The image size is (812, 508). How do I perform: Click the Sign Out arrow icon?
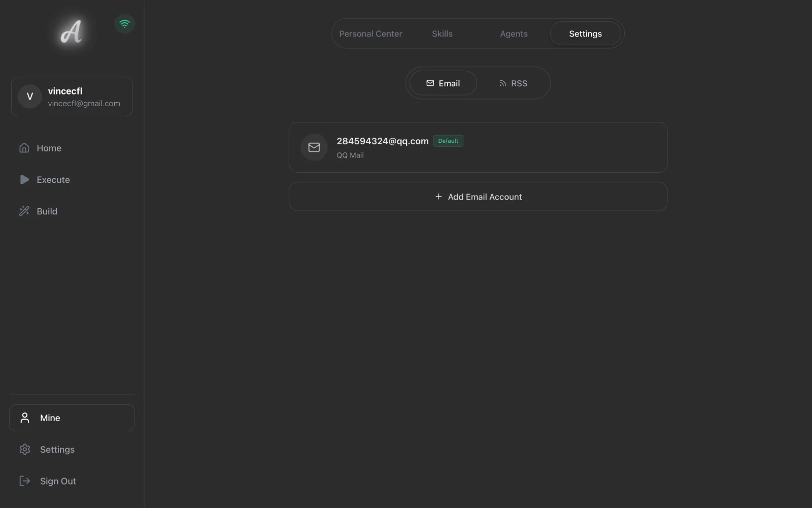point(25,481)
